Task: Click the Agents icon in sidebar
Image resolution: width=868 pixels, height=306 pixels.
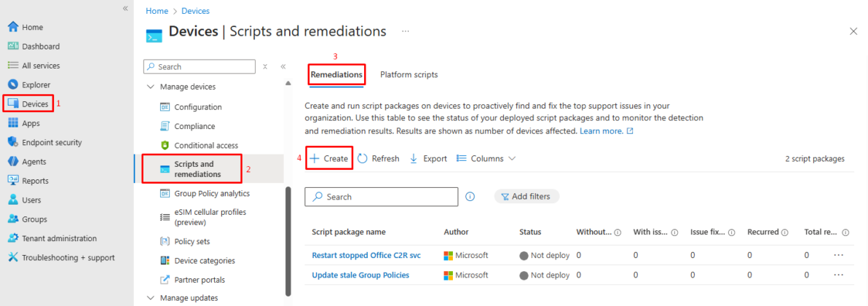Action: pyautogui.click(x=13, y=161)
